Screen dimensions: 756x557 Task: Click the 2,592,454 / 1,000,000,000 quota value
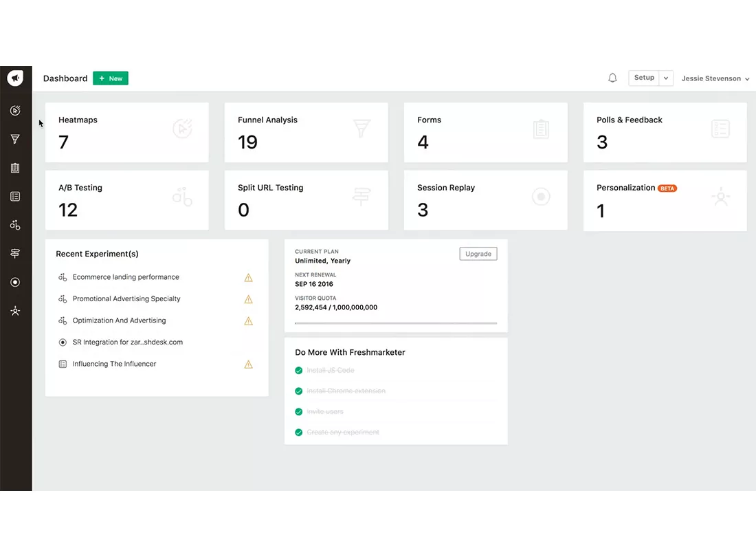pyautogui.click(x=336, y=307)
